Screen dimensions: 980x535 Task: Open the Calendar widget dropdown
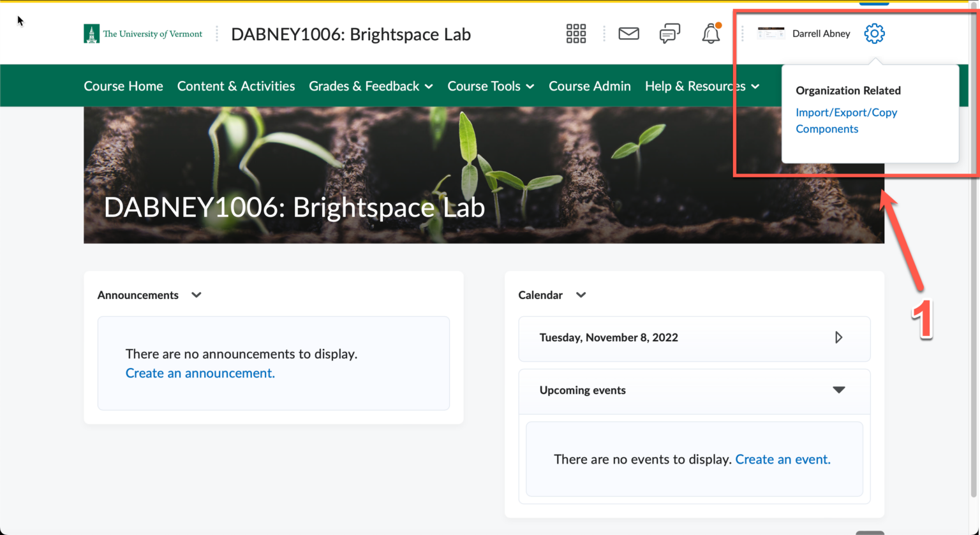[581, 295]
